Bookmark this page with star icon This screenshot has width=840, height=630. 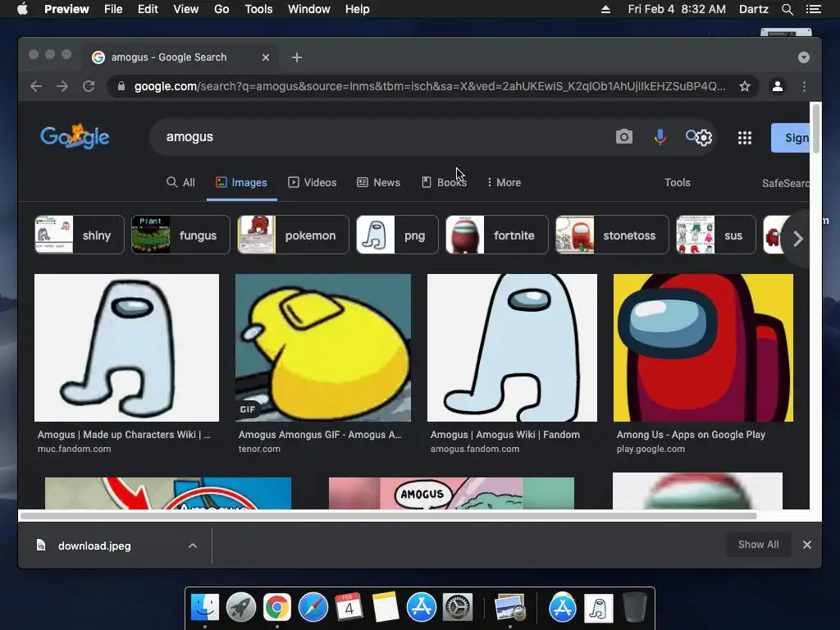[x=745, y=86]
